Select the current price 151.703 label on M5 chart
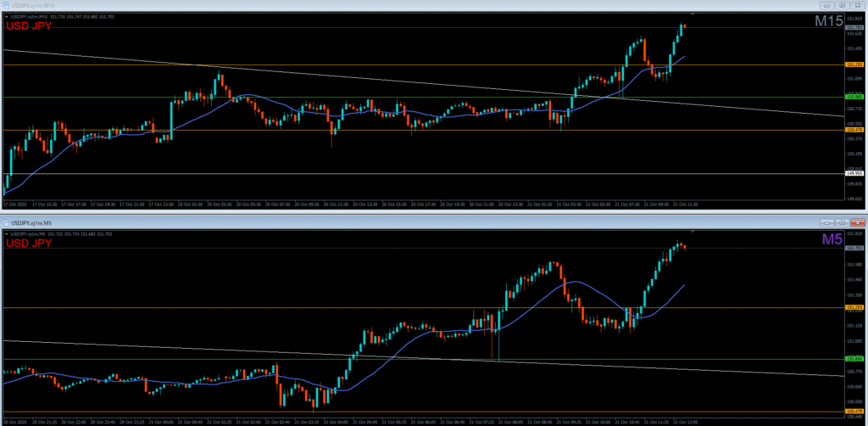Image resolution: width=868 pixels, height=426 pixels. click(x=854, y=248)
